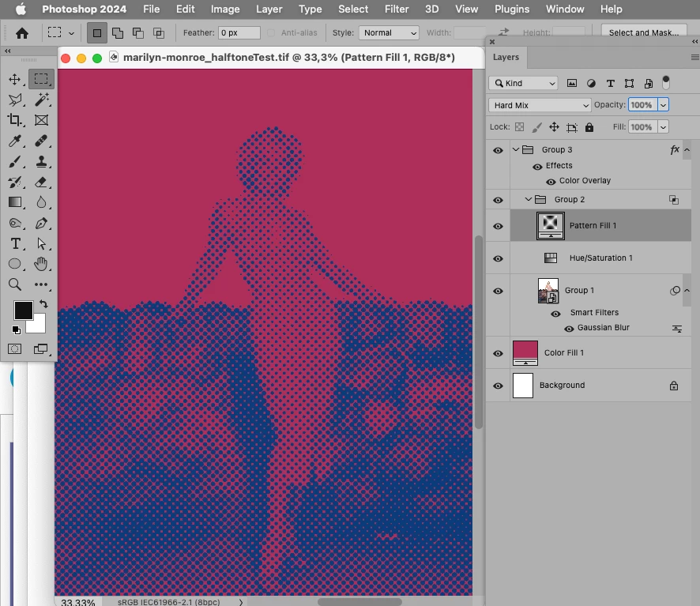Click the Feather value field
Screen dimensions: 700x606
click(x=239, y=32)
